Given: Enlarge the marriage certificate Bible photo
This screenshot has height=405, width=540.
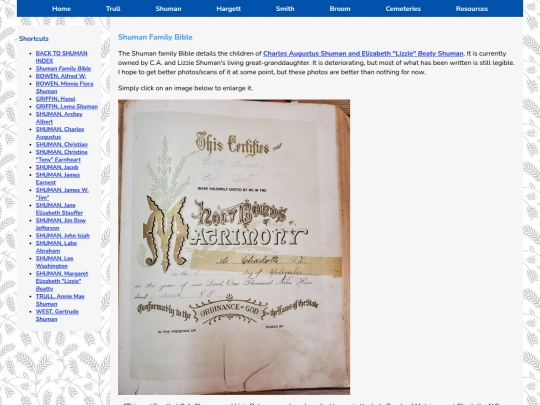Looking at the screenshot, I should click(234, 247).
